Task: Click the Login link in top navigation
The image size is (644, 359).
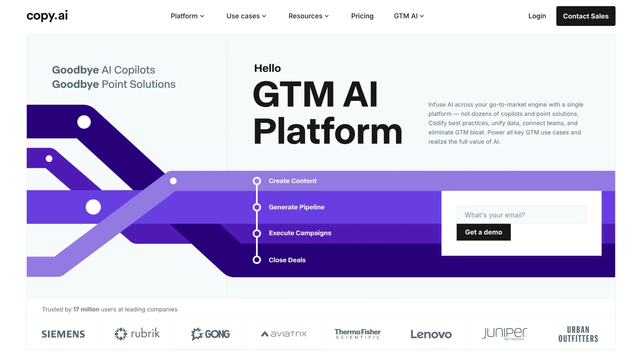Action: (537, 16)
